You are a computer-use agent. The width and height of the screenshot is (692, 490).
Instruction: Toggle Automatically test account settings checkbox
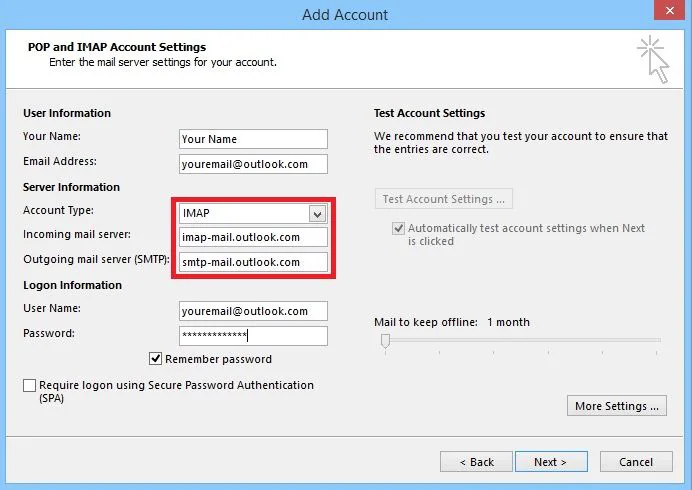coord(398,229)
